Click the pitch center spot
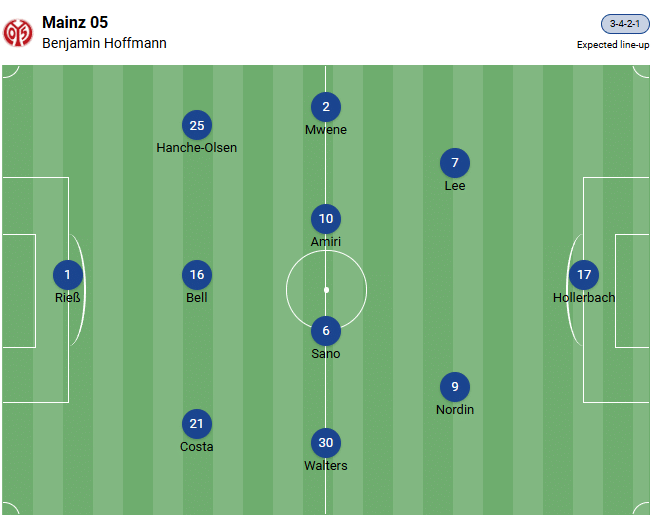This screenshot has width=652, height=517. 326,290
